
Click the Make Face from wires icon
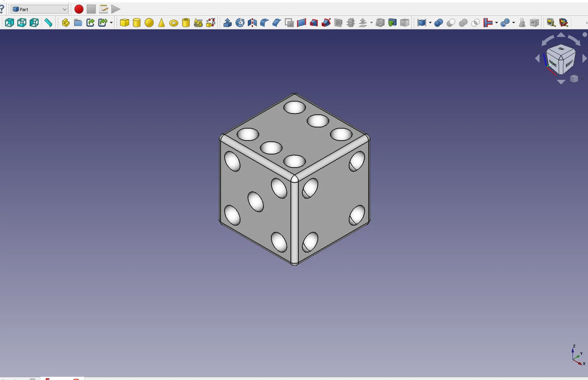pos(289,23)
